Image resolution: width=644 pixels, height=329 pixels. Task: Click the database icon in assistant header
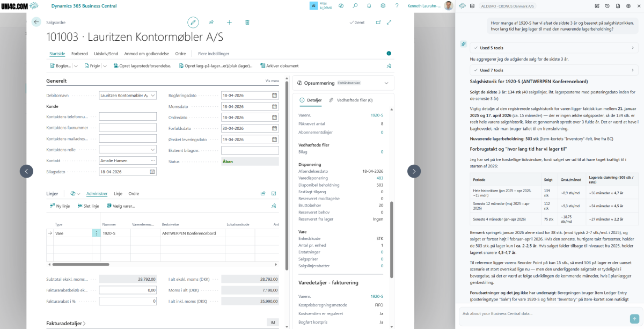point(472,6)
